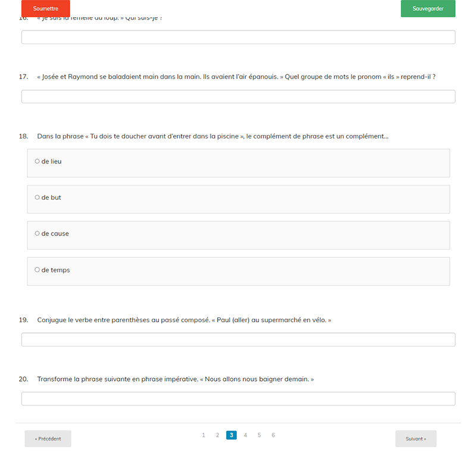Go to page 5 of questions

pyautogui.click(x=259, y=435)
